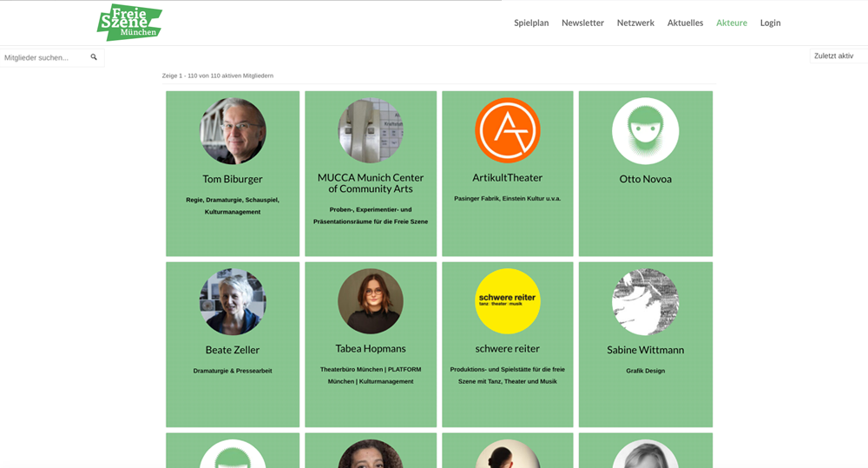Go to the Newsletter page
This screenshot has width=868, height=468.
pyautogui.click(x=583, y=23)
